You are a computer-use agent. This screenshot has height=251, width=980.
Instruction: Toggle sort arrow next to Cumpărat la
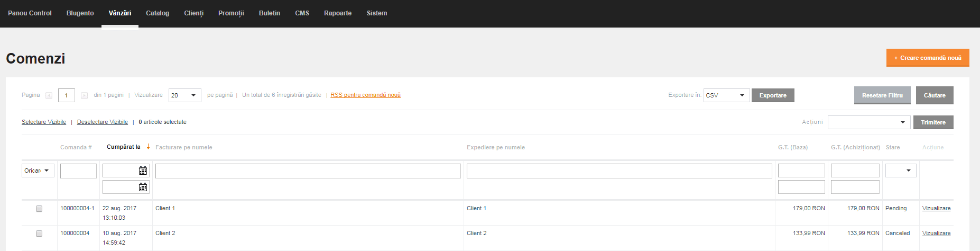tap(148, 147)
